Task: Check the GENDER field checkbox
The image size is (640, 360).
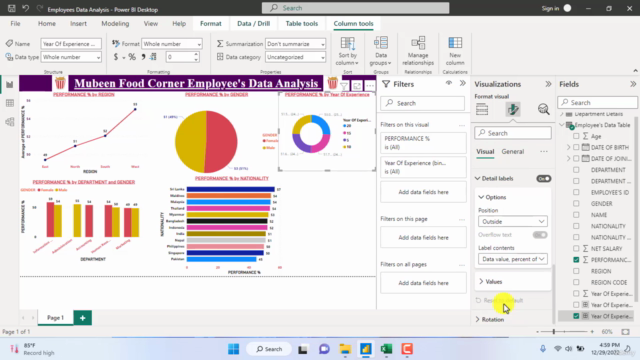Action: 576,203
